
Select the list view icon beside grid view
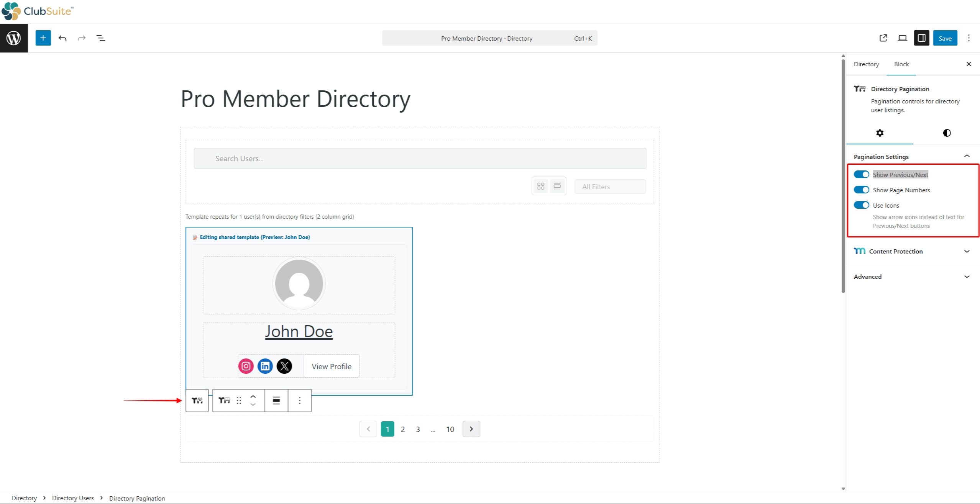pos(558,186)
